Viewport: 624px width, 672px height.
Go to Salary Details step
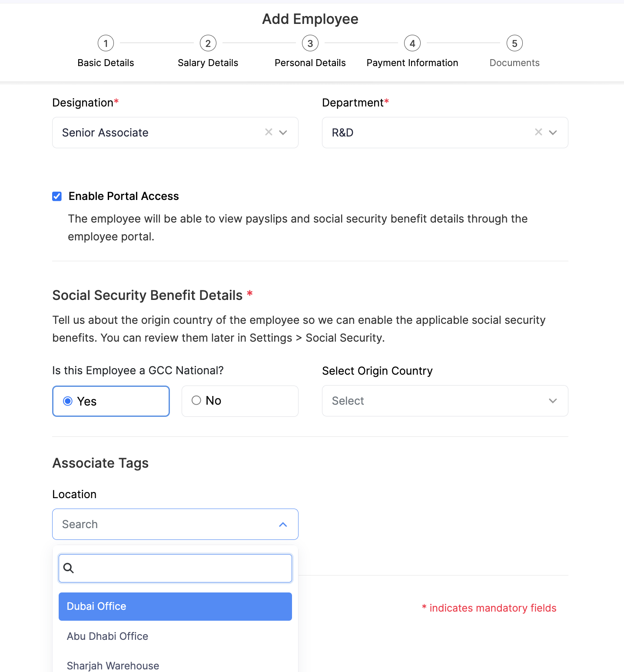208,63
